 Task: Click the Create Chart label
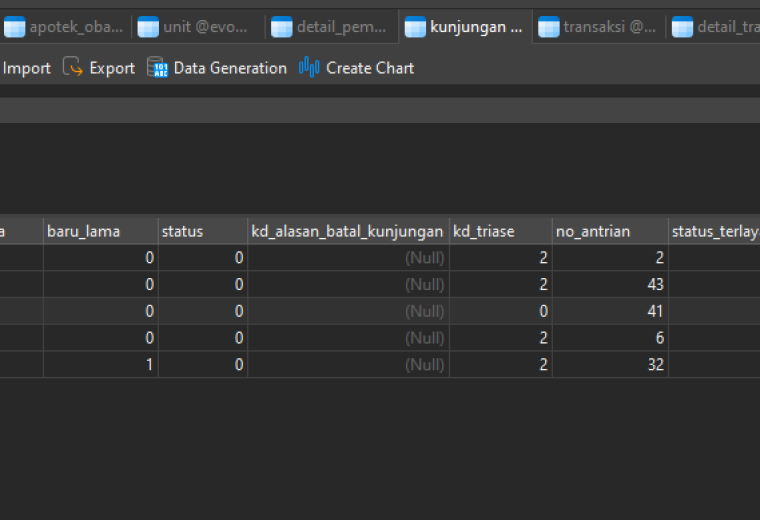coord(370,68)
